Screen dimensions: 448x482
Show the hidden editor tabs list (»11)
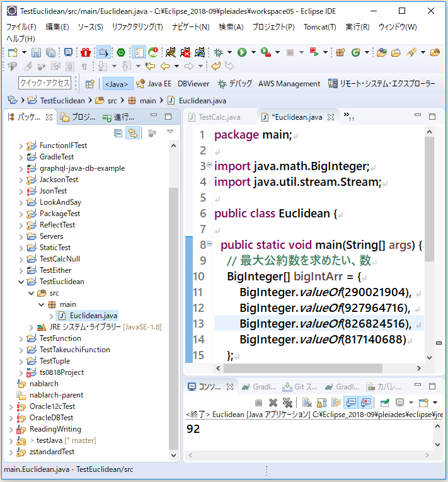[348, 116]
